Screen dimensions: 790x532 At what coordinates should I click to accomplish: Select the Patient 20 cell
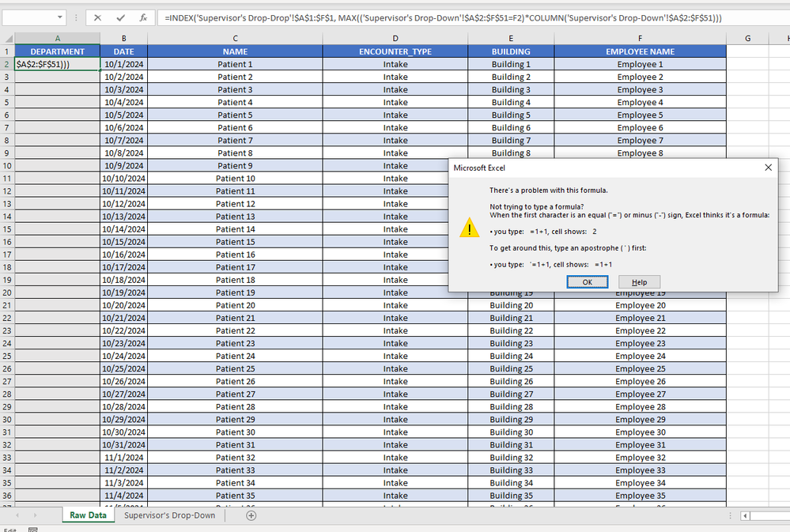pyautogui.click(x=236, y=305)
